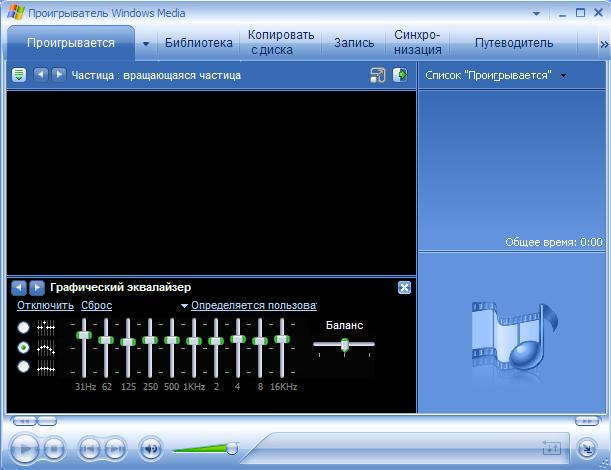Open the Запись tab
611x470 pixels.
(x=354, y=43)
